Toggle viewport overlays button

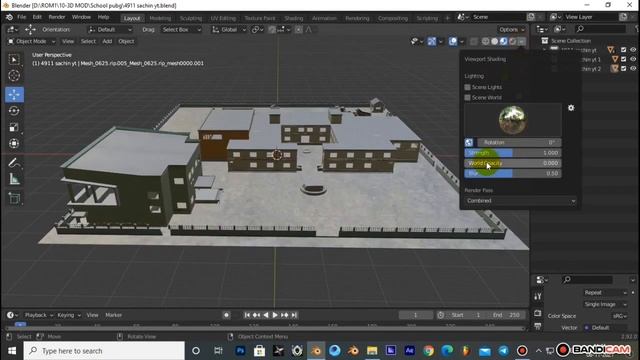[x=453, y=41]
